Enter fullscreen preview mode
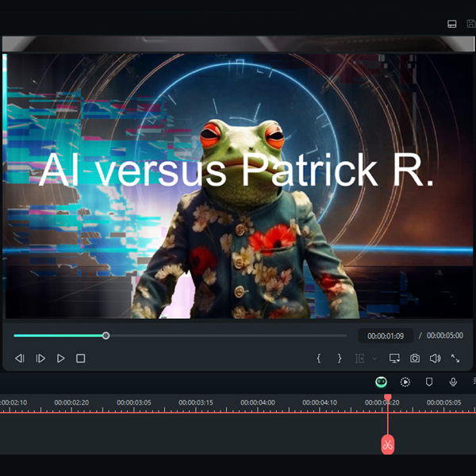This screenshot has height=476, width=476. (x=455, y=359)
